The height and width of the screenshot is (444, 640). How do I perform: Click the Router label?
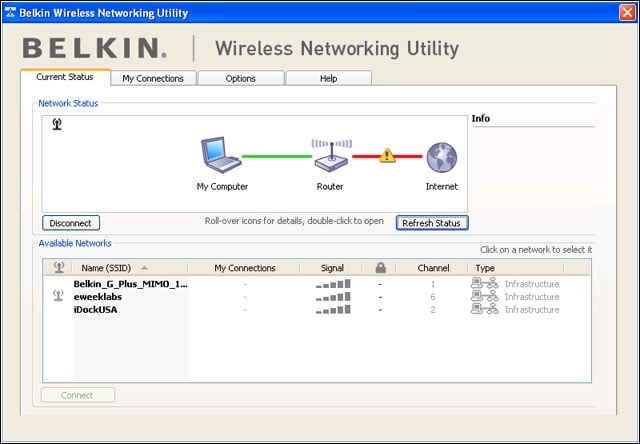pyautogui.click(x=330, y=186)
